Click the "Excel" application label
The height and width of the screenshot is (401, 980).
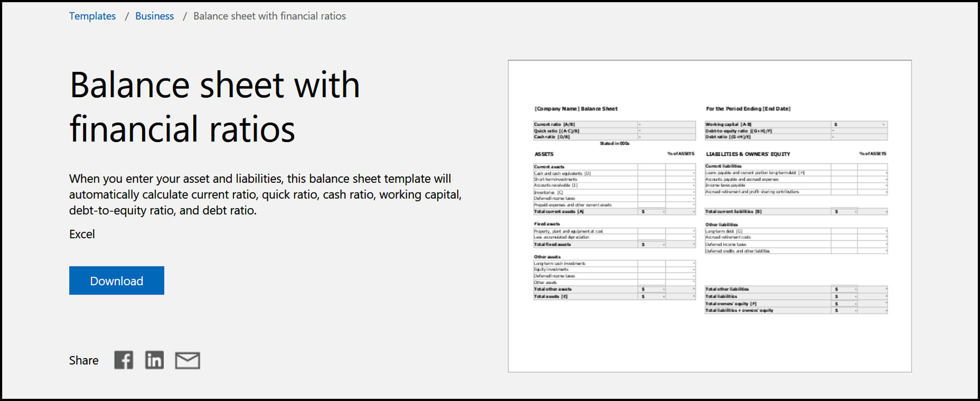(x=82, y=234)
